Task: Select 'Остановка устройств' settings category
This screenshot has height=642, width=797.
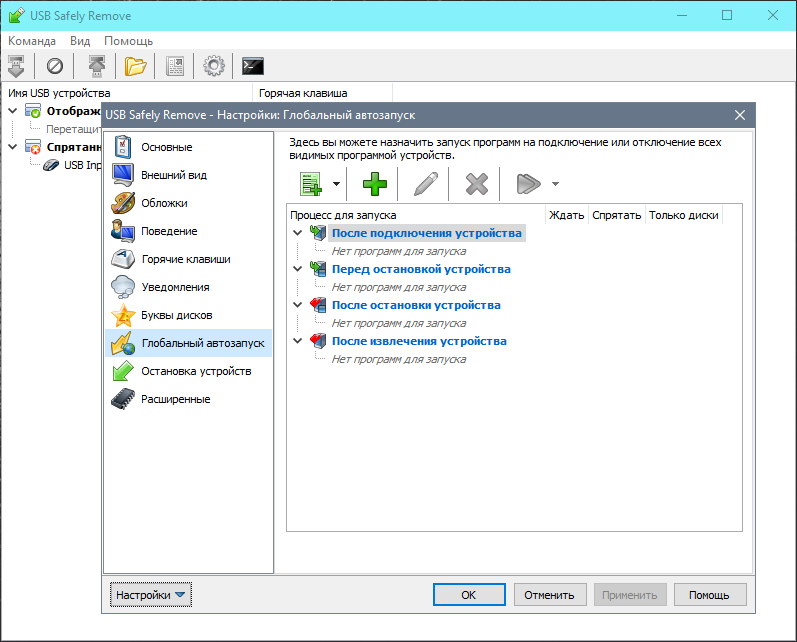Action: pos(196,371)
